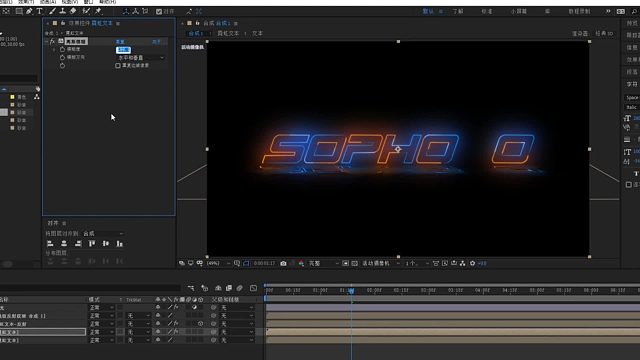Image resolution: width=640 pixels, height=360 pixels.
Task: Toggle the transparency grid in viewer
Action: click(355, 264)
